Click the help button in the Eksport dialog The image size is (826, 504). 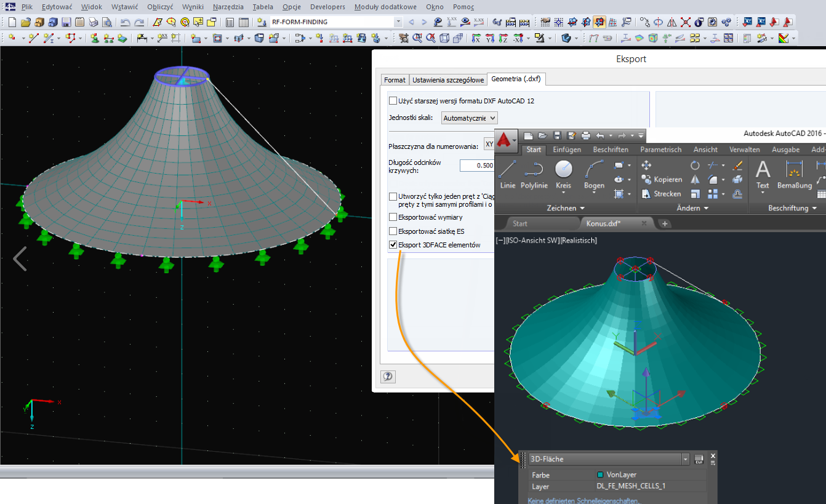pyautogui.click(x=388, y=376)
